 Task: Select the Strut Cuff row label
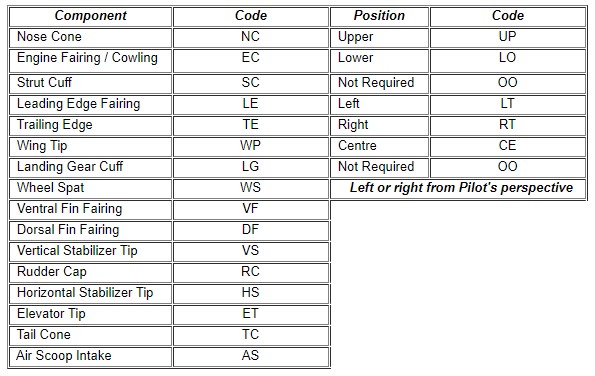[90, 83]
